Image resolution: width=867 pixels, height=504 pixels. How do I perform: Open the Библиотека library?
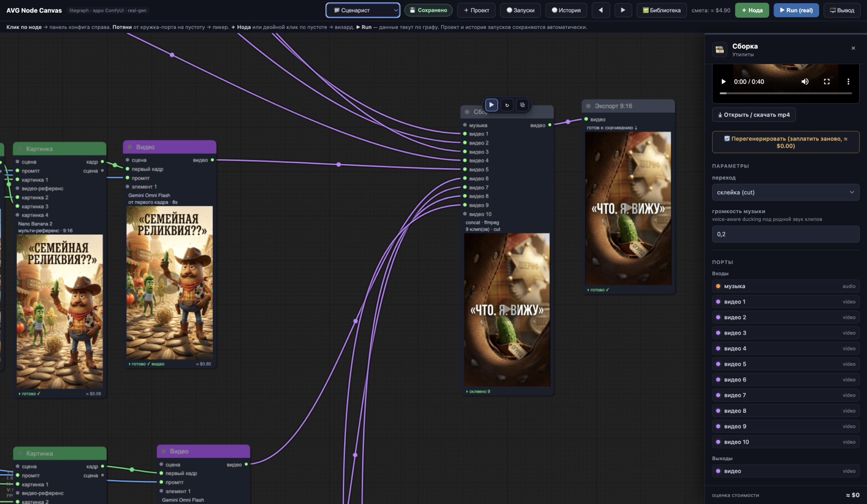[661, 10]
